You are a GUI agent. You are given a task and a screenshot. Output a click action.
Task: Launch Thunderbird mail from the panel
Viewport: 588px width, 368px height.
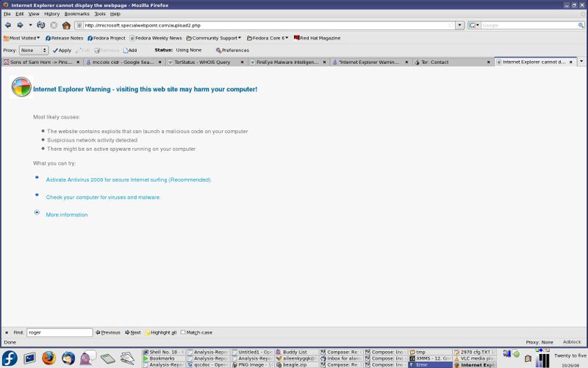(x=68, y=358)
